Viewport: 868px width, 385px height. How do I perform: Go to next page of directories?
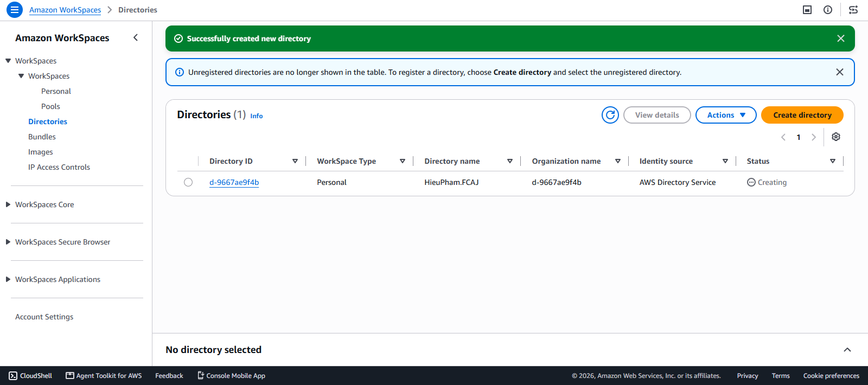pos(814,137)
